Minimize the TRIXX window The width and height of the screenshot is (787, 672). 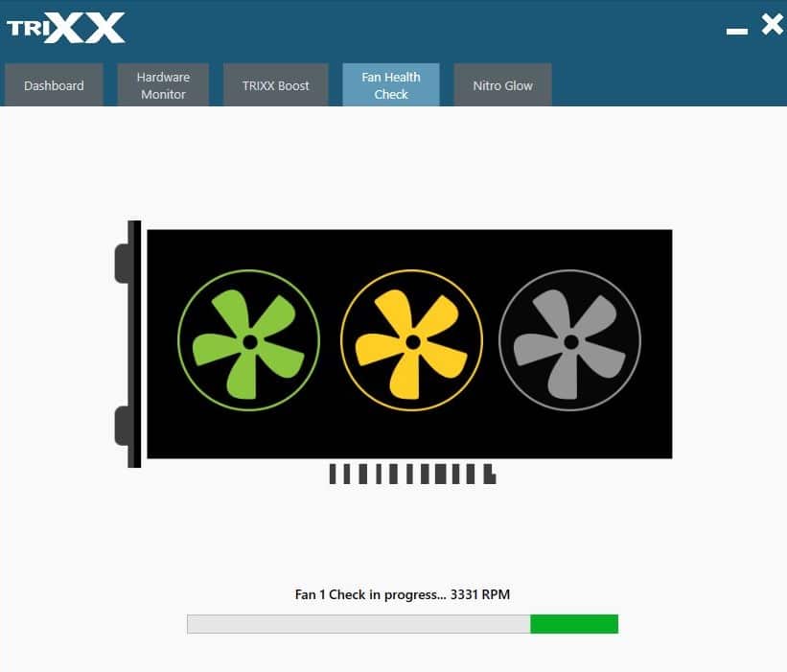pos(736,31)
